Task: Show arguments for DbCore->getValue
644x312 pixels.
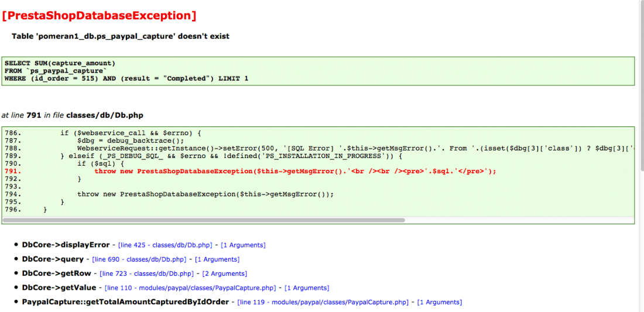Action: click(x=307, y=288)
